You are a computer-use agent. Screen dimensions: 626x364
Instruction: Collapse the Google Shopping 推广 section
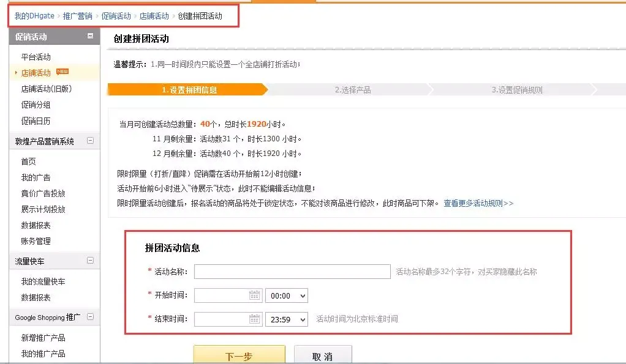pyautogui.click(x=90, y=316)
